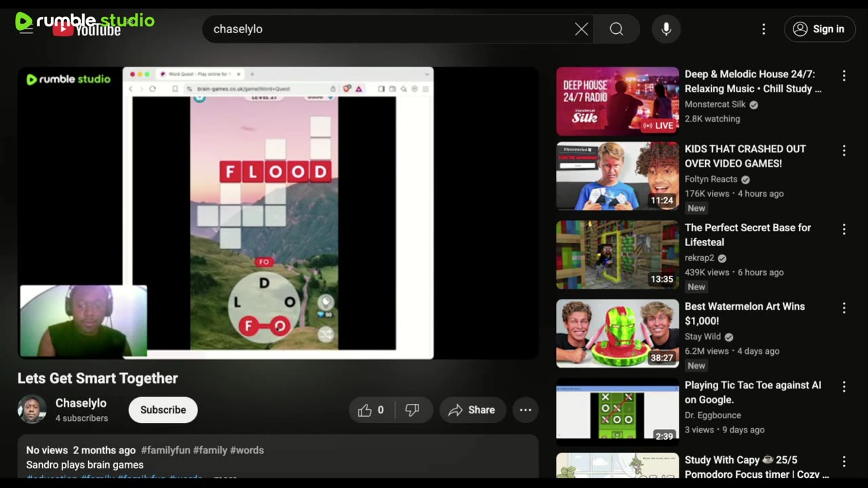Screen dimensions: 868x488
Task: Open Kids That Crashed Out Over Video Games title
Action: (745, 156)
